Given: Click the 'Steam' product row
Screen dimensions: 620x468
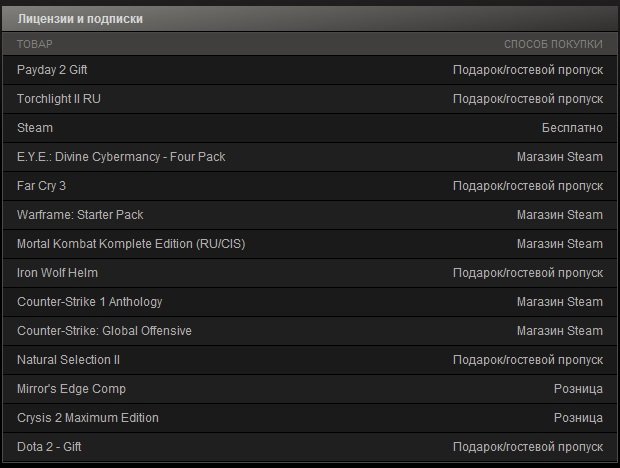Looking at the screenshot, I should coord(310,128).
